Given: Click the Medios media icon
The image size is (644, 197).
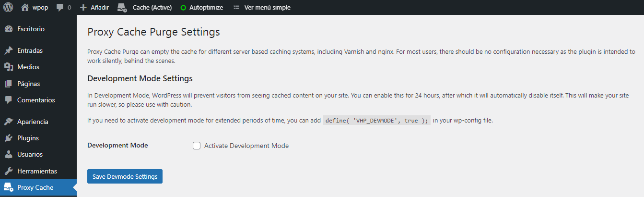Looking at the screenshot, I should (8, 67).
